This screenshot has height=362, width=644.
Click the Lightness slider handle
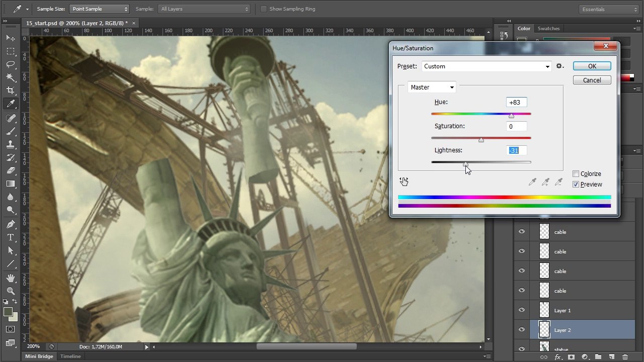(465, 164)
